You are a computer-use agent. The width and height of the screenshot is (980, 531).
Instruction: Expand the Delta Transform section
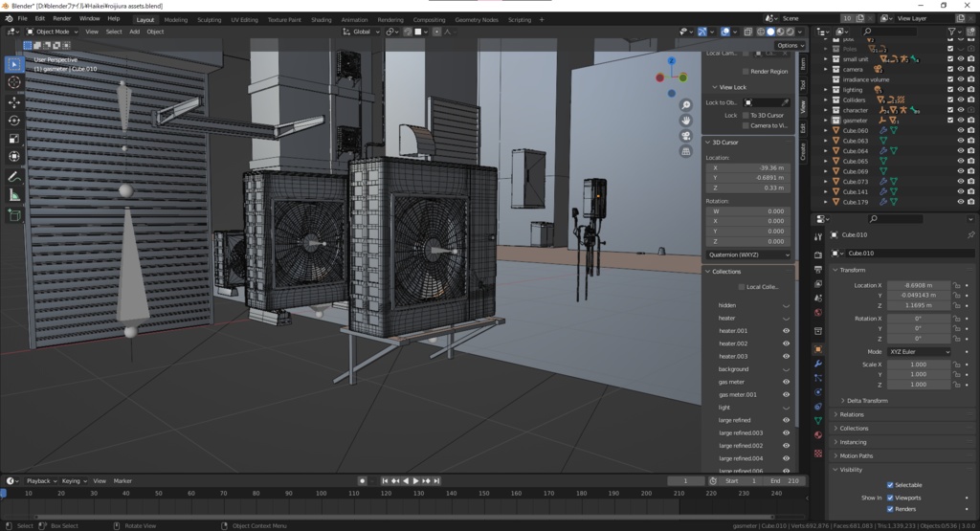point(867,401)
